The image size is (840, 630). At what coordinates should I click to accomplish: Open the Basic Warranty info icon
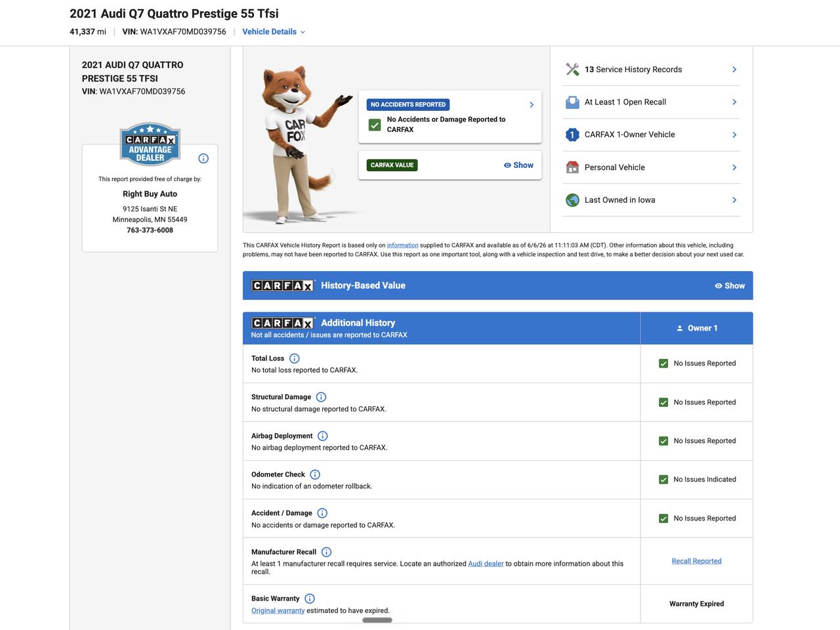coord(310,598)
